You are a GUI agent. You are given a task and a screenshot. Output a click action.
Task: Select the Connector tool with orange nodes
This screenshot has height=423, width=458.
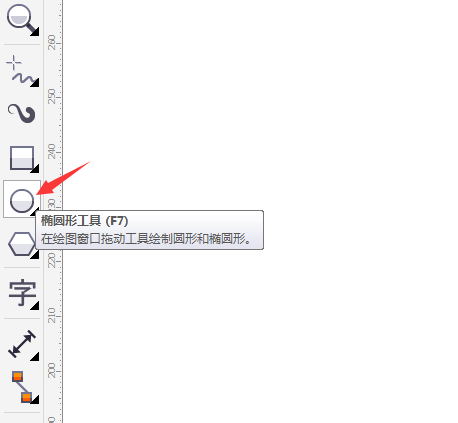point(22,387)
